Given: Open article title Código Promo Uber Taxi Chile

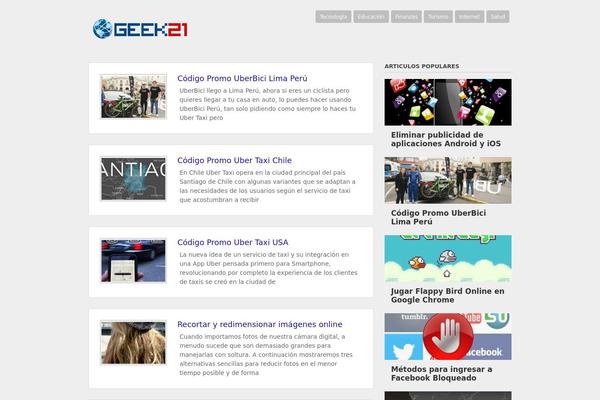Looking at the screenshot, I should [235, 160].
